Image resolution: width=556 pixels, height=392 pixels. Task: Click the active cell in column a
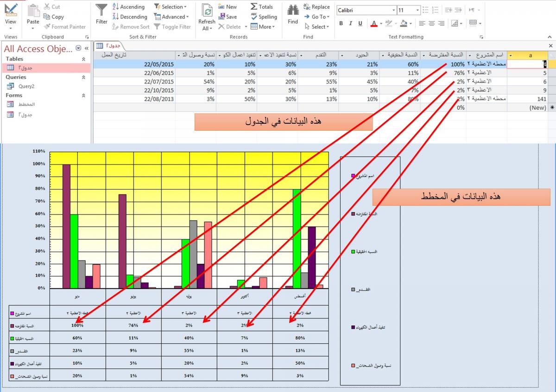527,64
